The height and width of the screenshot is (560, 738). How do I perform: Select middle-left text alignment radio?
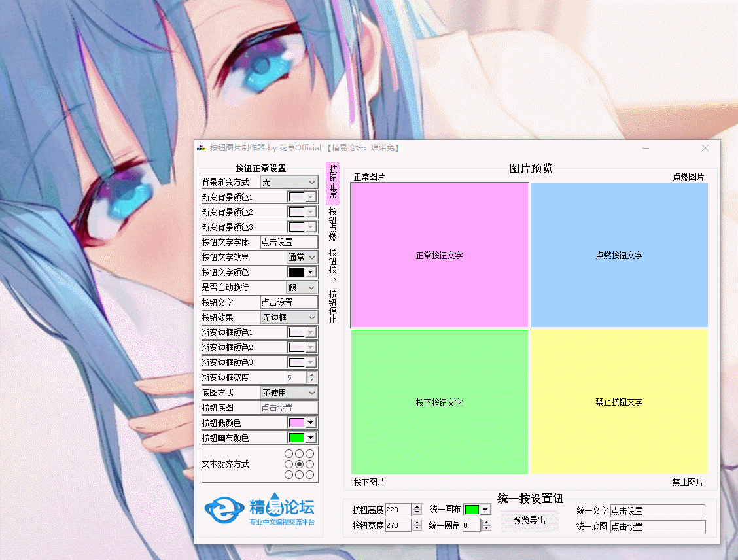tap(289, 464)
